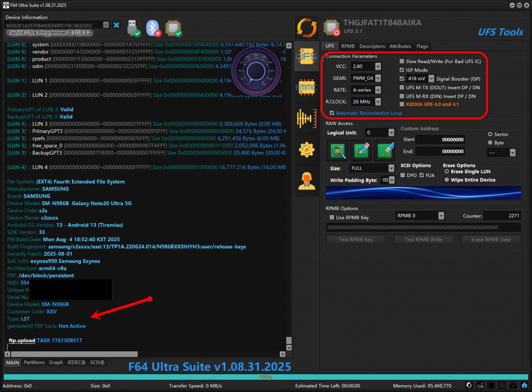Open the support agent sidebar icon
This screenshot has height=392, width=532.
coord(307,181)
